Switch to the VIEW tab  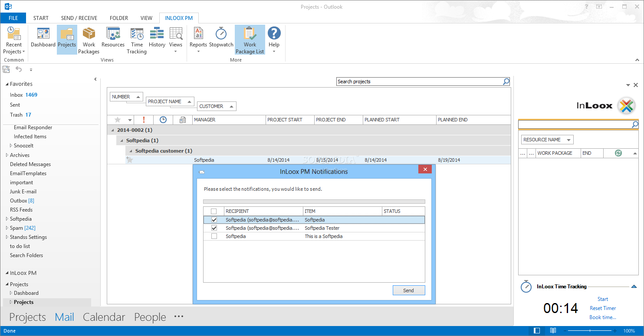(x=146, y=18)
